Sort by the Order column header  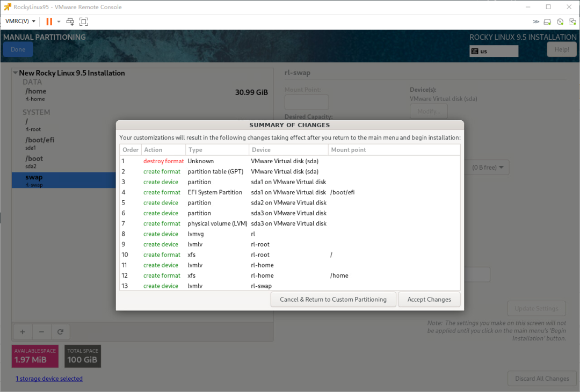pyautogui.click(x=130, y=150)
